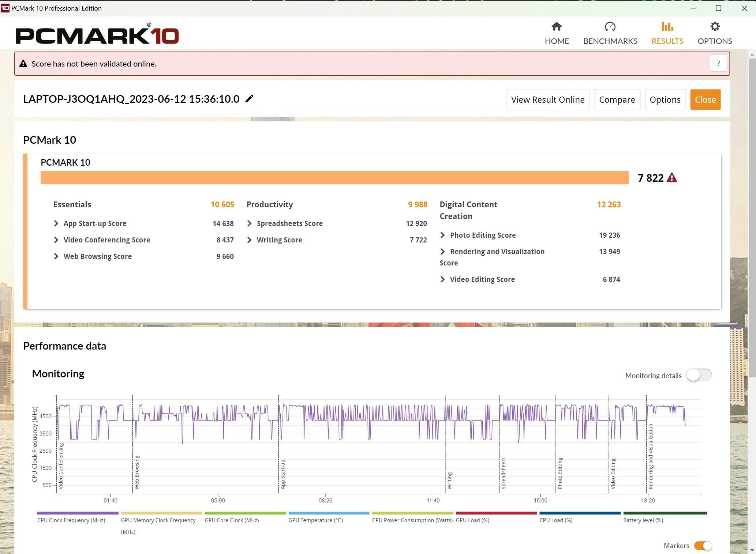Image resolution: width=756 pixels, height=554 pixels.
Task: Expand Writing Score details
Action: [249, 240]
